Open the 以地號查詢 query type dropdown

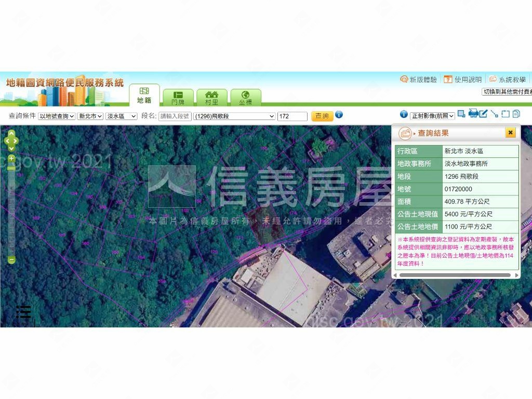[x=57, y=116]
